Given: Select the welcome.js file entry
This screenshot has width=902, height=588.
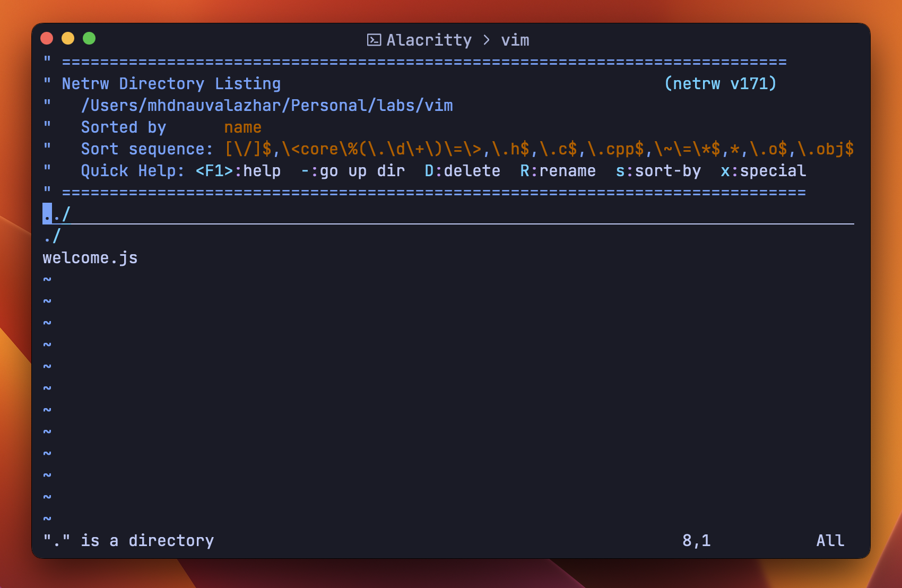Looking at the screenshot, I should point(90,257).
